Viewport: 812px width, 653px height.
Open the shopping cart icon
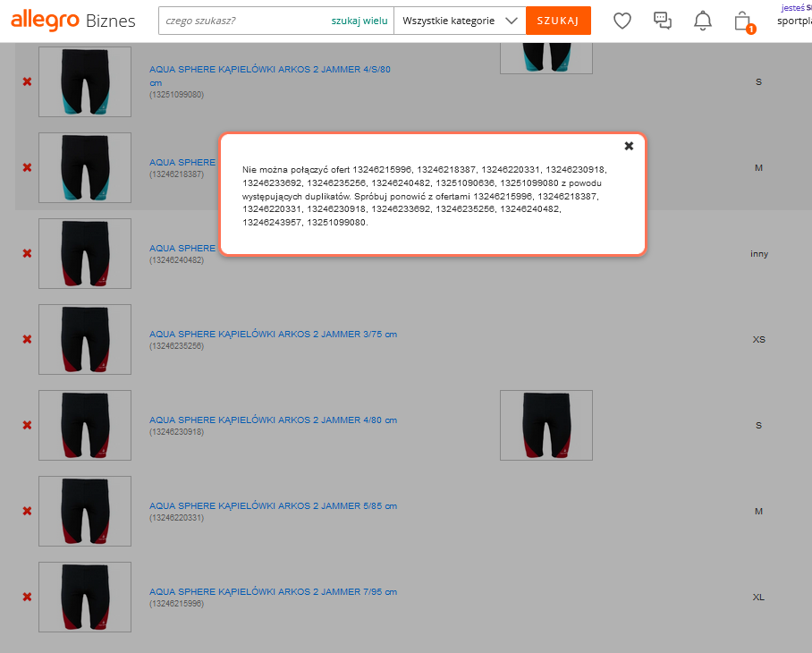[742, 21]
